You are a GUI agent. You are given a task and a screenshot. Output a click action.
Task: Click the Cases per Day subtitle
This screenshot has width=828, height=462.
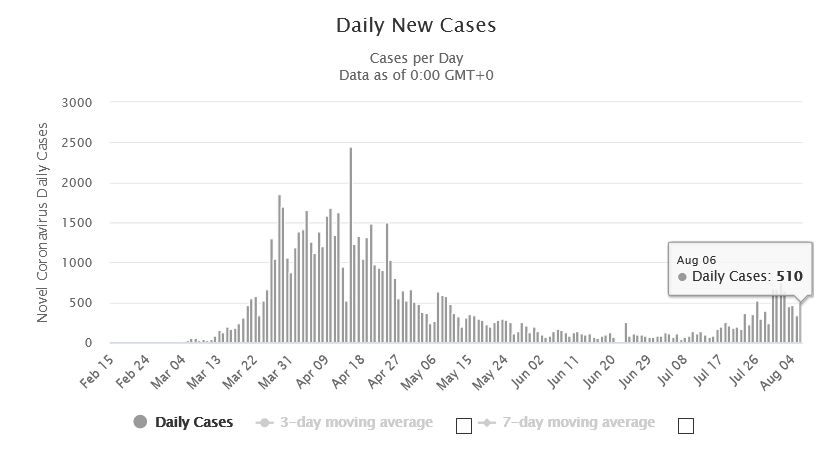(416, 58)
